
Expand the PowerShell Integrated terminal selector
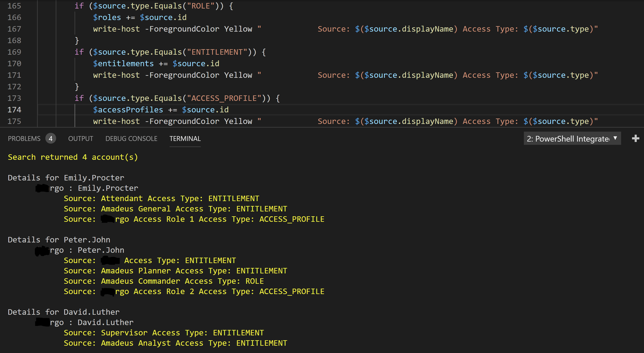click(572, 139)
